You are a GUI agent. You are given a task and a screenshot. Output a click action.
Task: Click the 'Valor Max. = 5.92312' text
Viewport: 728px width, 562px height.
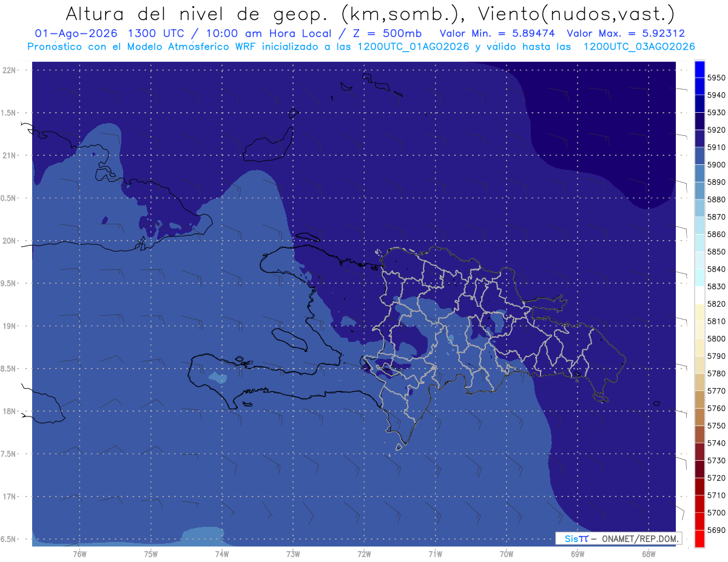[625, 34]
